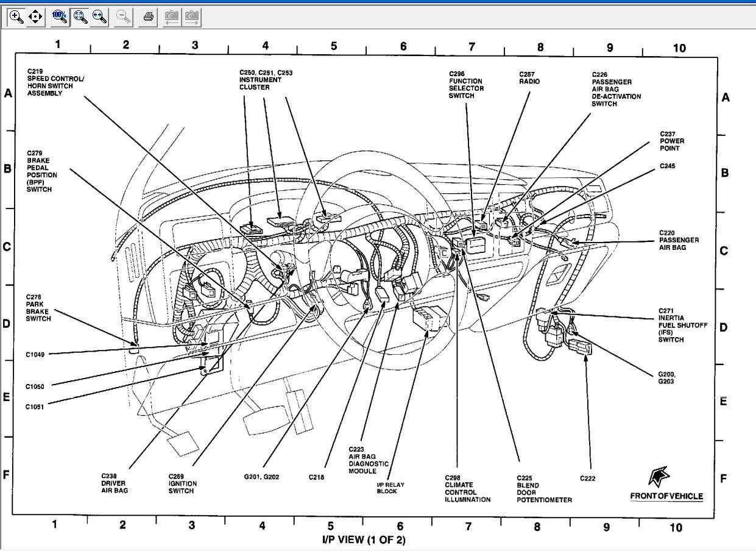
Task: Go to next view camera icon
Action: [192, 17]
